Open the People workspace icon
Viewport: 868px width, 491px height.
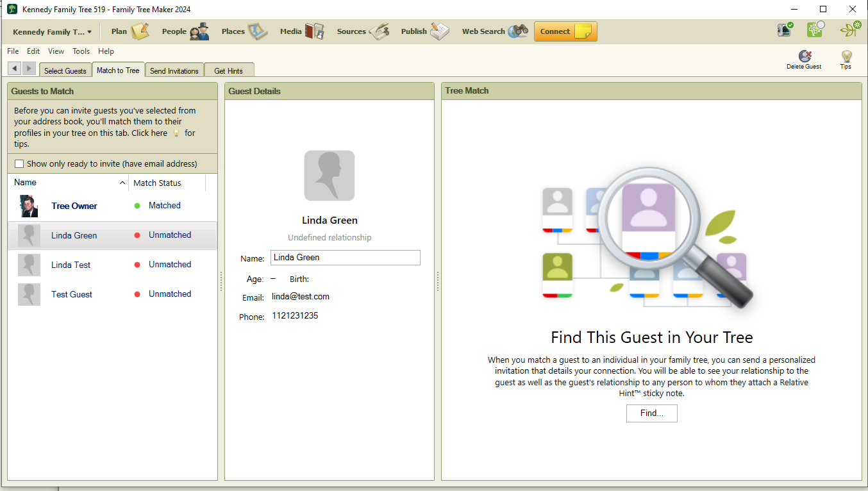coord(199,31)
